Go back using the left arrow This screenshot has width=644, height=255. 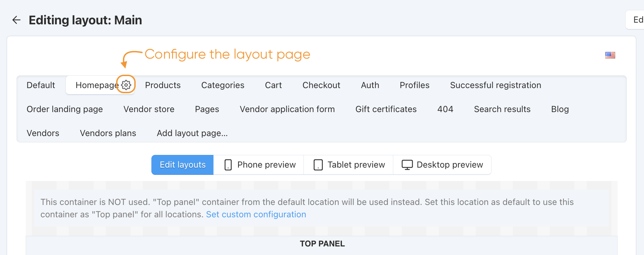tap(16, 20)
